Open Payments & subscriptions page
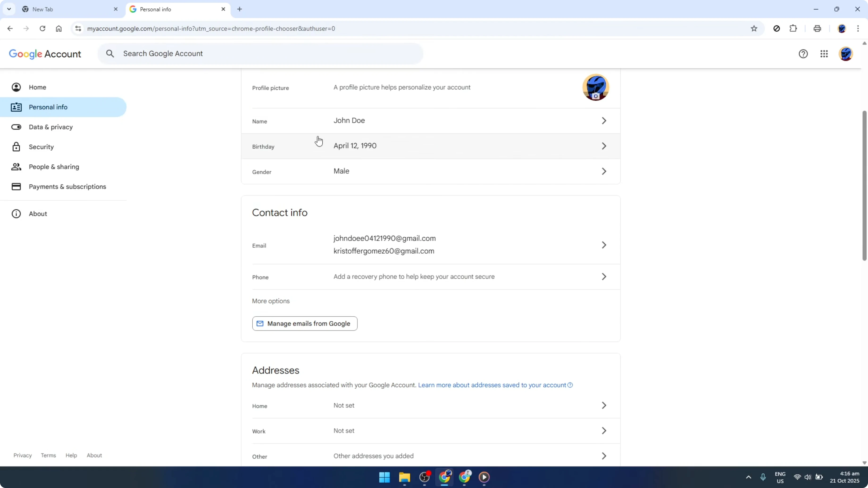 63,186
